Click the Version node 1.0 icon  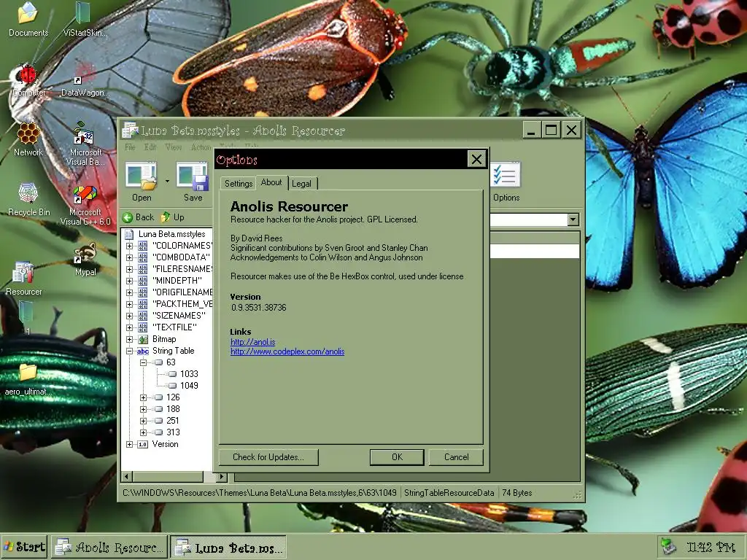[x=143, y=444]
